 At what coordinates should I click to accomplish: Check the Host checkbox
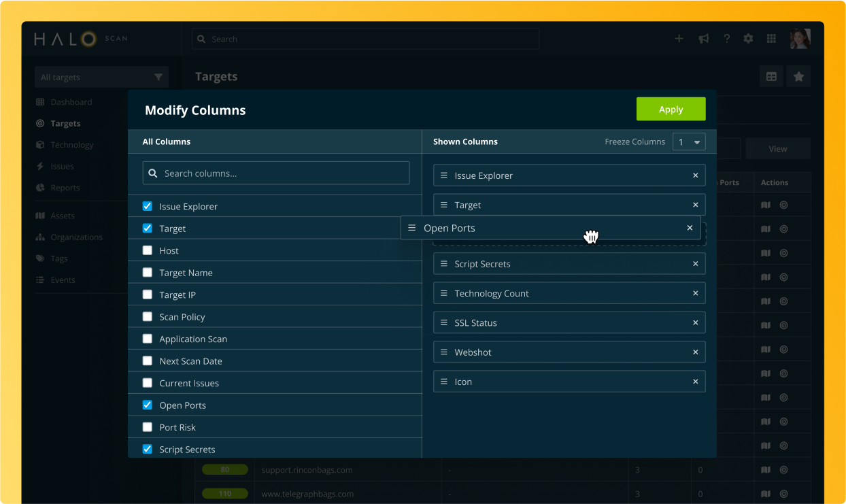point(147,250)
